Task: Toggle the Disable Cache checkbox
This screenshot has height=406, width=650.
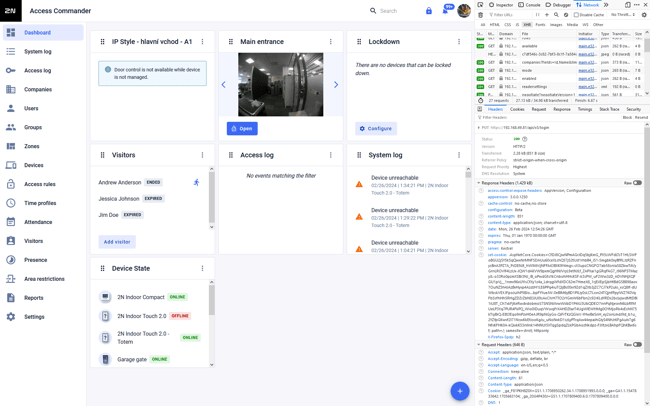Action: click(576, 15)
